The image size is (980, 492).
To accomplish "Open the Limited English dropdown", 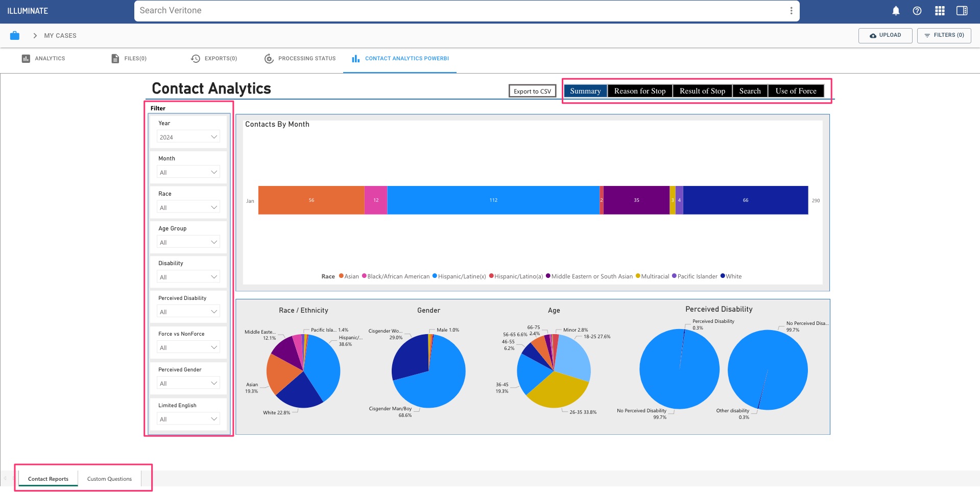I will pyautogui.click(x=188, y=419).
